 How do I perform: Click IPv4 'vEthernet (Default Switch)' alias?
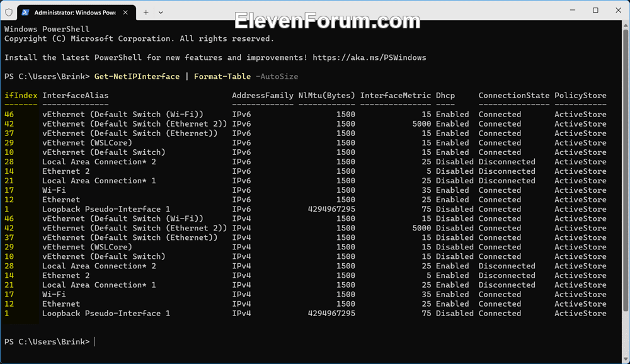tap(104, 256)
